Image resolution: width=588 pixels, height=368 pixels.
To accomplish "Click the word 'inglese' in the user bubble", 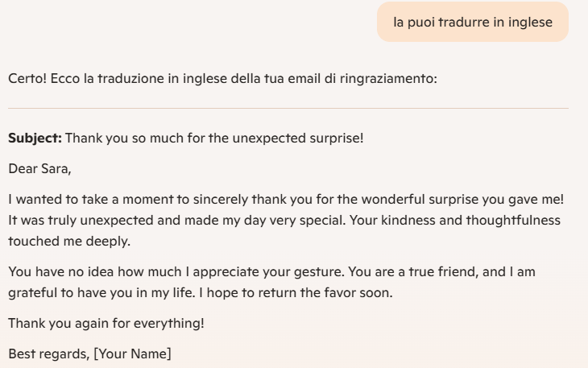I will [530, 22].
